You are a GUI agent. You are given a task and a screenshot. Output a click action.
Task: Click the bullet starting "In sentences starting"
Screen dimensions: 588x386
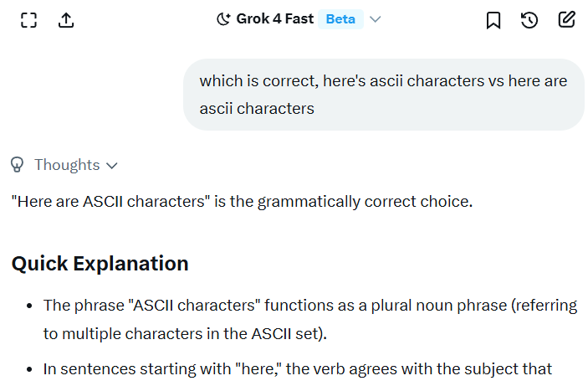click(x=297, y=368)
